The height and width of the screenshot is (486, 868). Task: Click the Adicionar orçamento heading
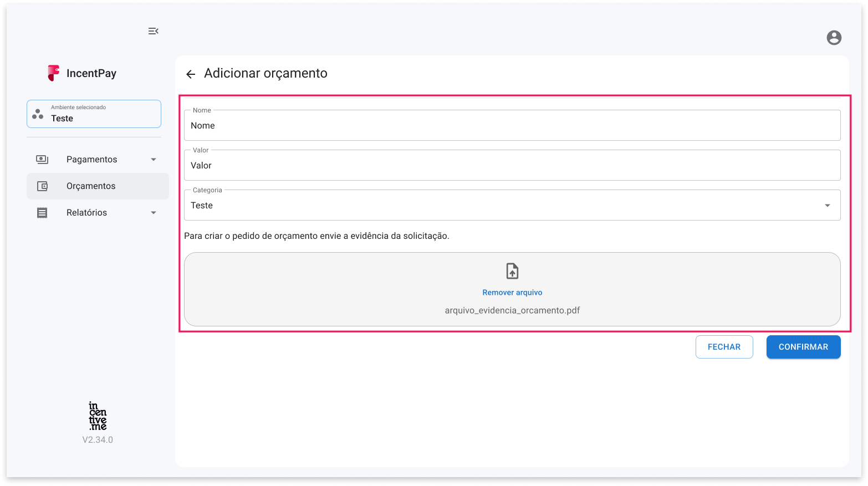click(265, 73)
